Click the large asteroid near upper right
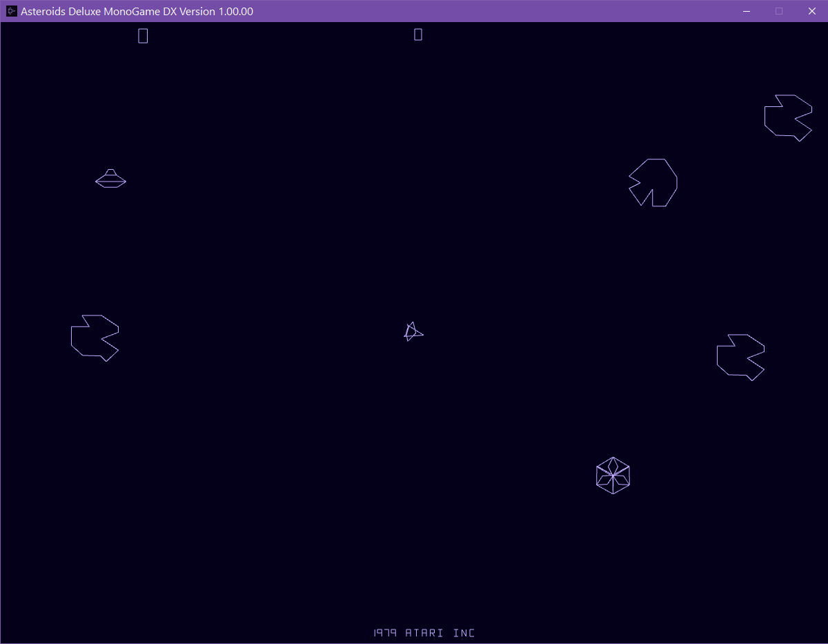The width and height of the screenshot is (828, 644). pos(653,183)
